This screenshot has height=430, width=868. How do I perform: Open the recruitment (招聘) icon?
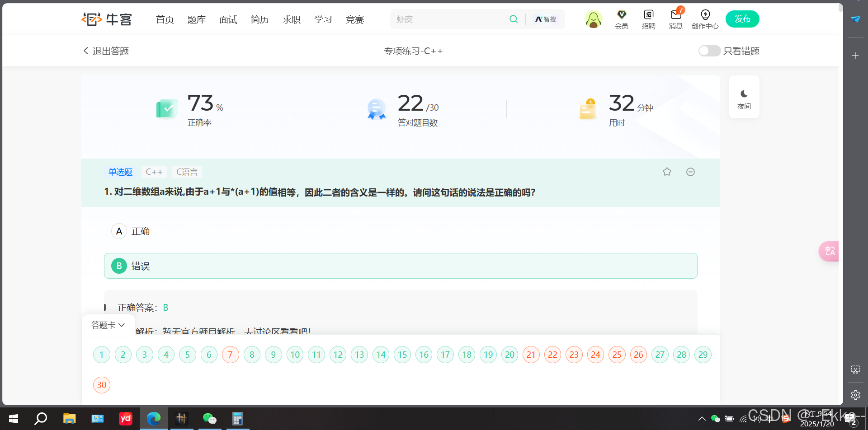pyautogui.click(x=649, y=19)
